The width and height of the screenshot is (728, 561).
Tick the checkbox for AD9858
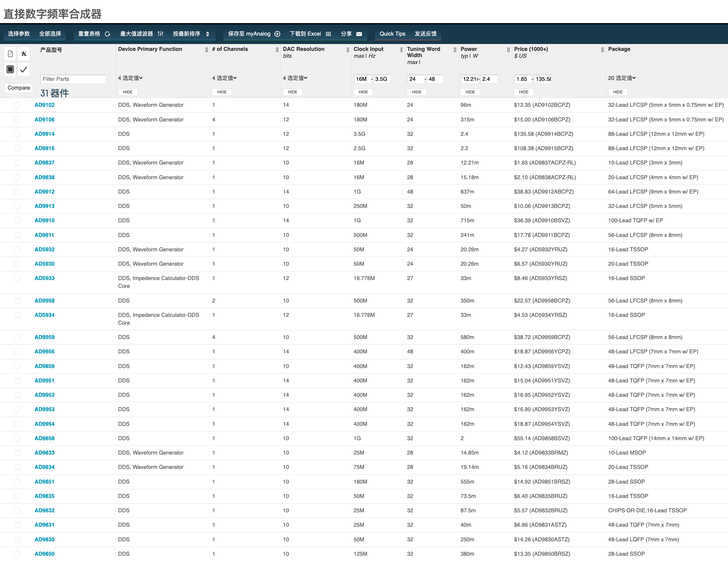(x=17, y=438)
